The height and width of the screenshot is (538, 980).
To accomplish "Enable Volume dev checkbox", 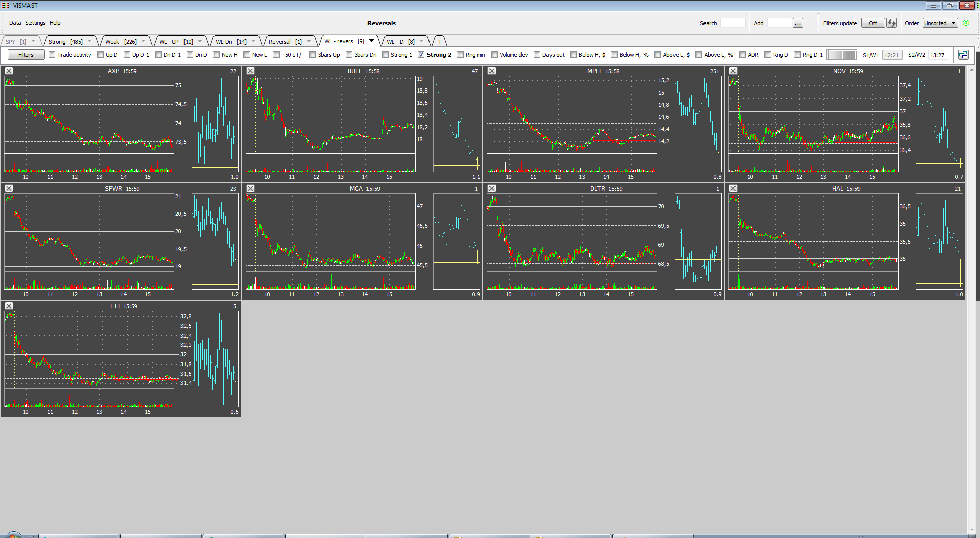I will click(x=494, y=55).
